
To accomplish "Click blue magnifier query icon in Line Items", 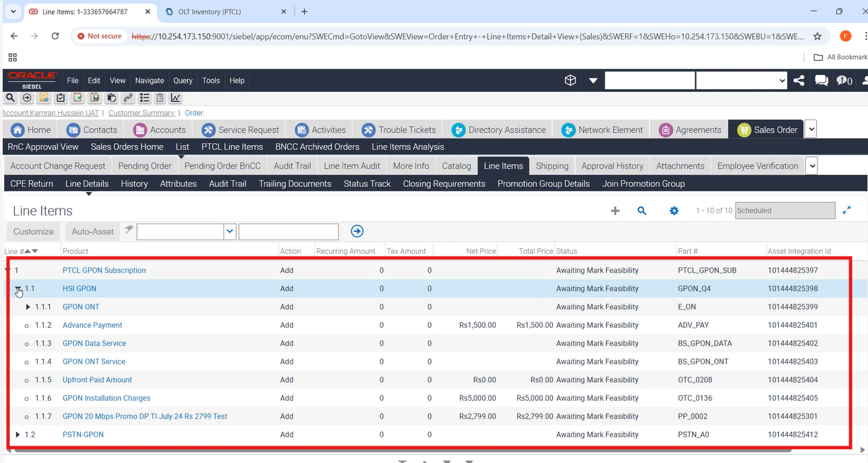I will 642,211.
